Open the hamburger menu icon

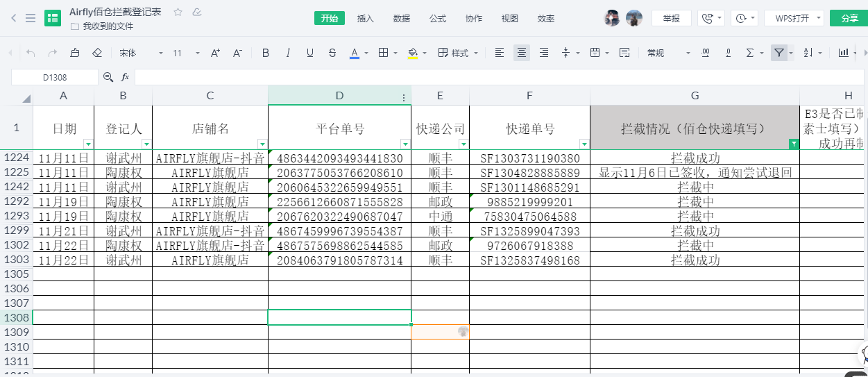point(31,18)
